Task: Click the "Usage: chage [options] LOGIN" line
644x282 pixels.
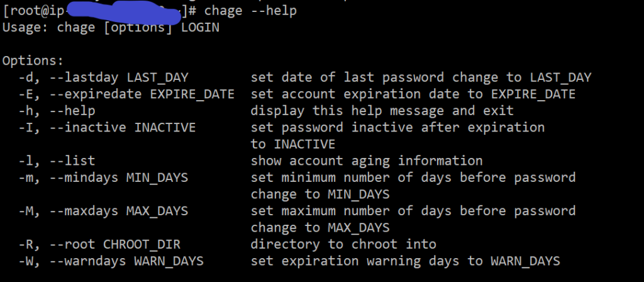Action: (111, 28)
